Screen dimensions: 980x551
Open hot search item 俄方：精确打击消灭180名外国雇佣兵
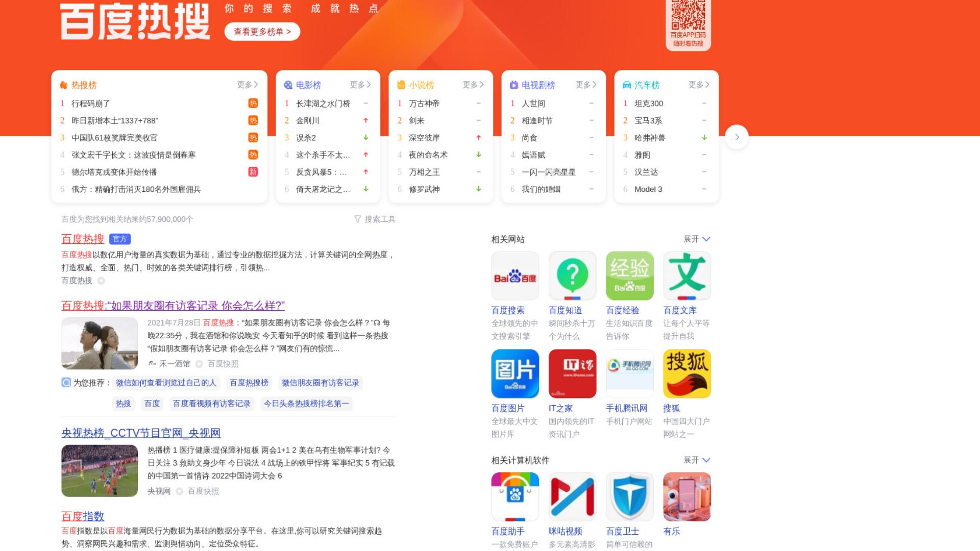click(136, 189)
